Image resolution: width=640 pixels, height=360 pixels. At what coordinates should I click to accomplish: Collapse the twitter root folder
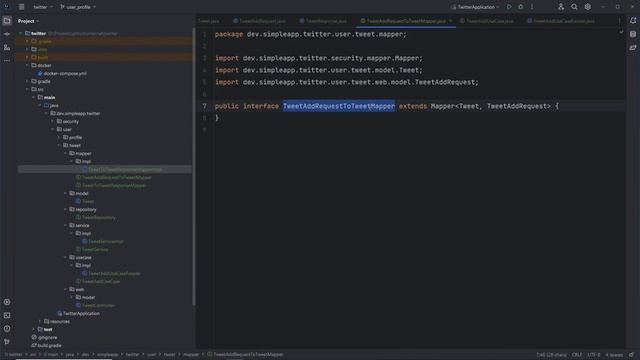[21, 33]
